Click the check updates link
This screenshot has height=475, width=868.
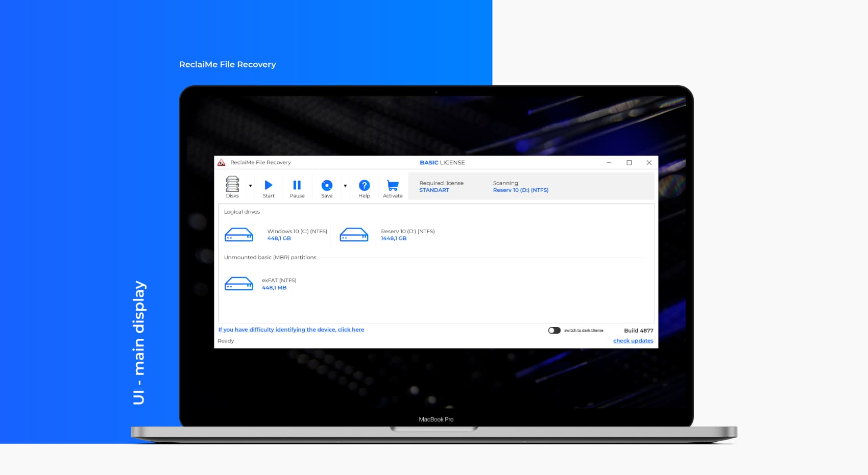tap(633, 341)
